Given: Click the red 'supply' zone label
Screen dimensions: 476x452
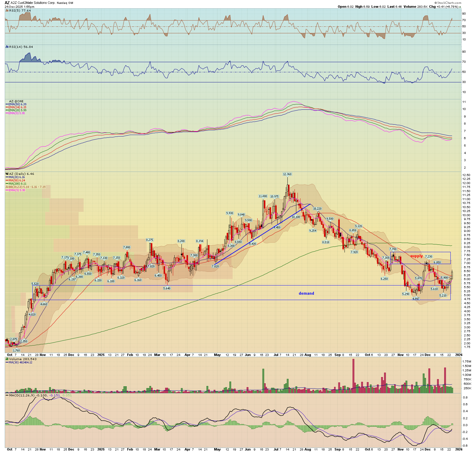Looking at the screenshot, I should pyautogui.click(x=416, y=256).
